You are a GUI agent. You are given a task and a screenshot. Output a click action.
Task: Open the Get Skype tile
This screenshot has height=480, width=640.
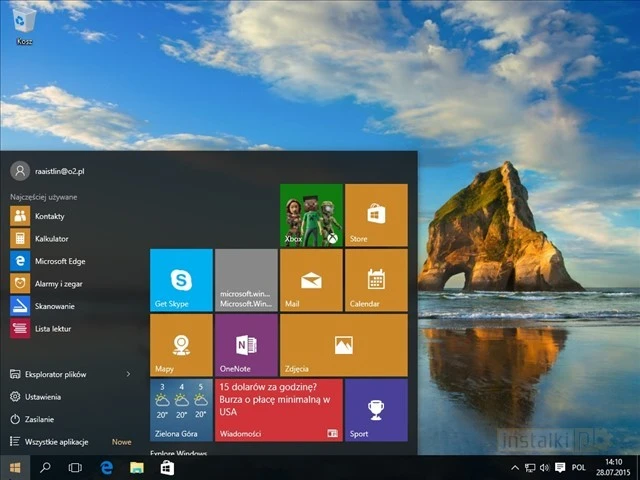pos(181,280)
